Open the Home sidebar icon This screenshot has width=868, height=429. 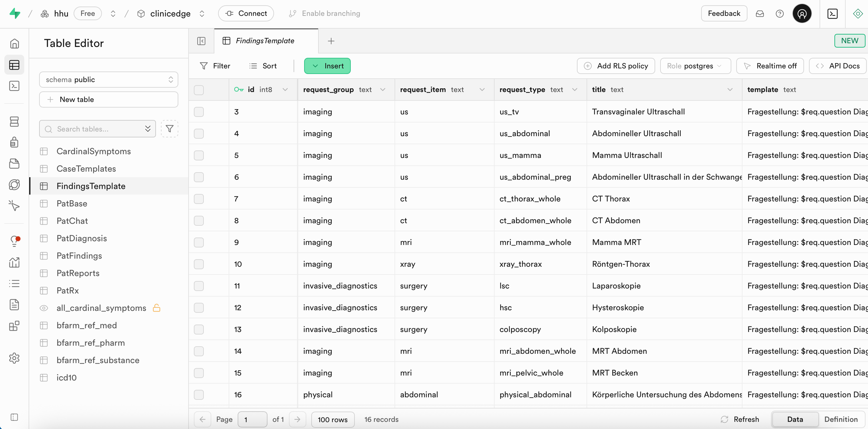[14, 44]
